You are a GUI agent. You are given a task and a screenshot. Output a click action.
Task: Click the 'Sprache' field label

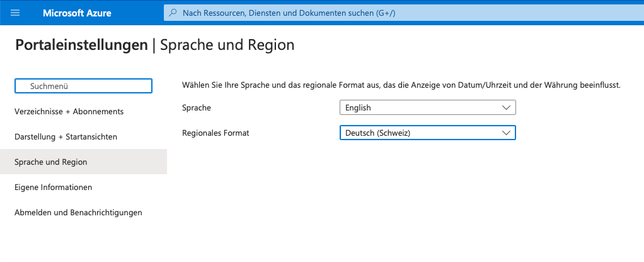click(x=196, y=108)
